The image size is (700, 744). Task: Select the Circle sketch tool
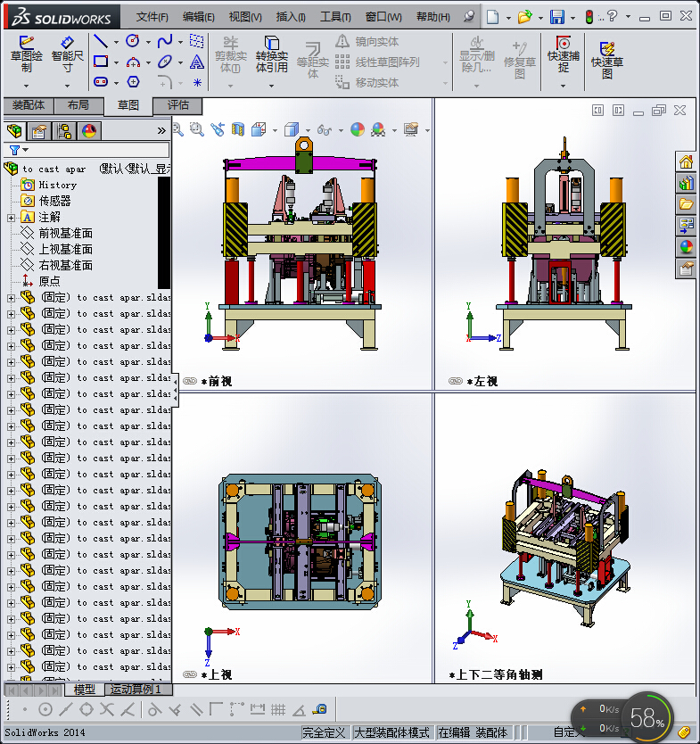[x=133, y=41]
